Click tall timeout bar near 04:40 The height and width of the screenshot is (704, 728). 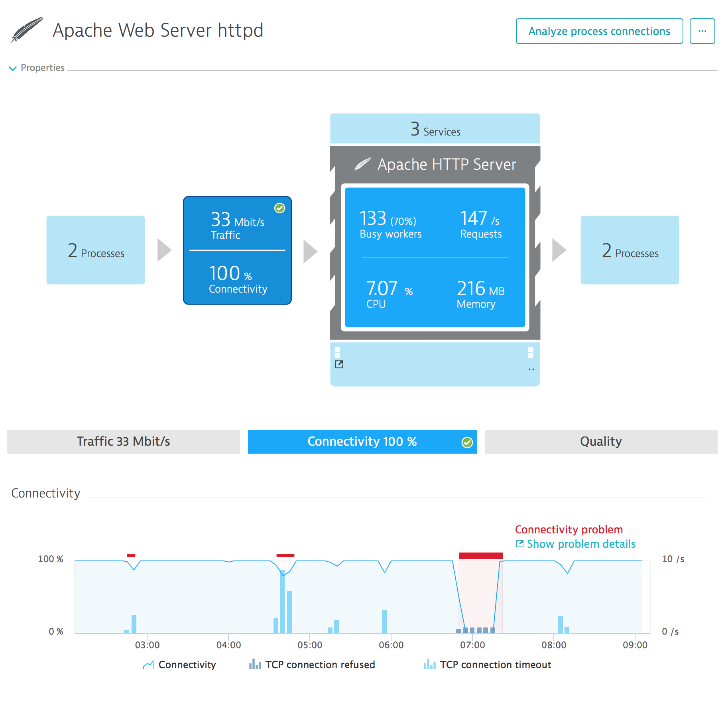[x=282, y=602]
